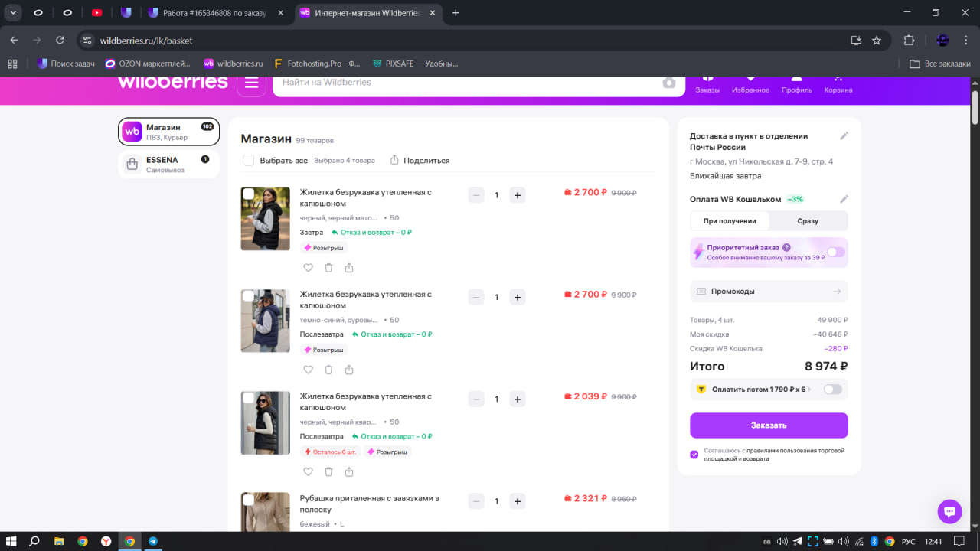The height and width of the screenshot is (551, 980).
Task: Open the dark-blue vest product thumbnail
Action: coord(266,321)
